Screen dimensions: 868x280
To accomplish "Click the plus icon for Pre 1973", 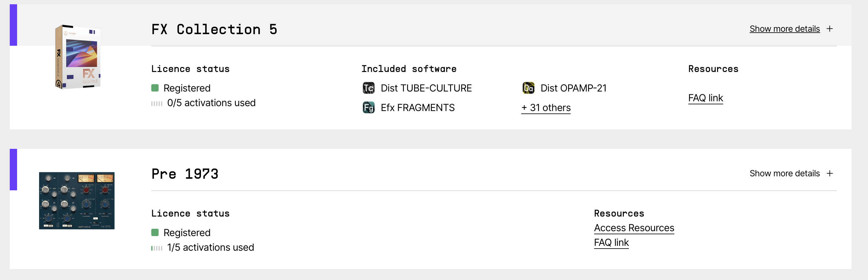I will pos(830,174).
